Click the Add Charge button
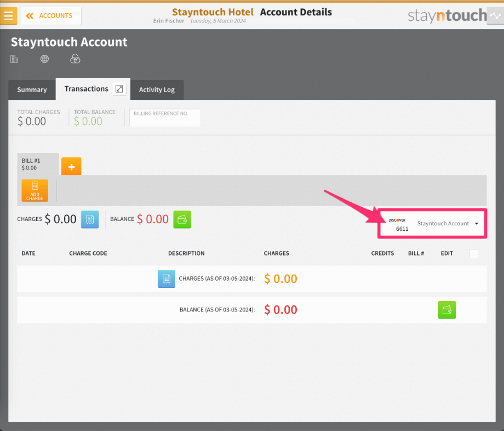The image size is (504, 431). 35,190
